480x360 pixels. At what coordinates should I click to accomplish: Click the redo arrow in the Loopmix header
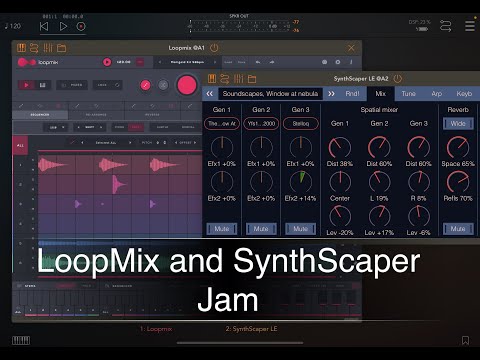coord(272,62)
